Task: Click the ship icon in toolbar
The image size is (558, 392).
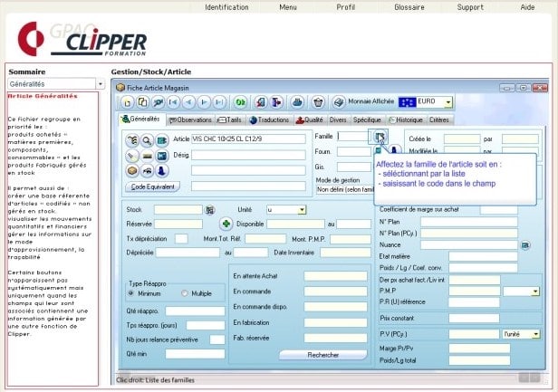Action: (x=297, y=102)
